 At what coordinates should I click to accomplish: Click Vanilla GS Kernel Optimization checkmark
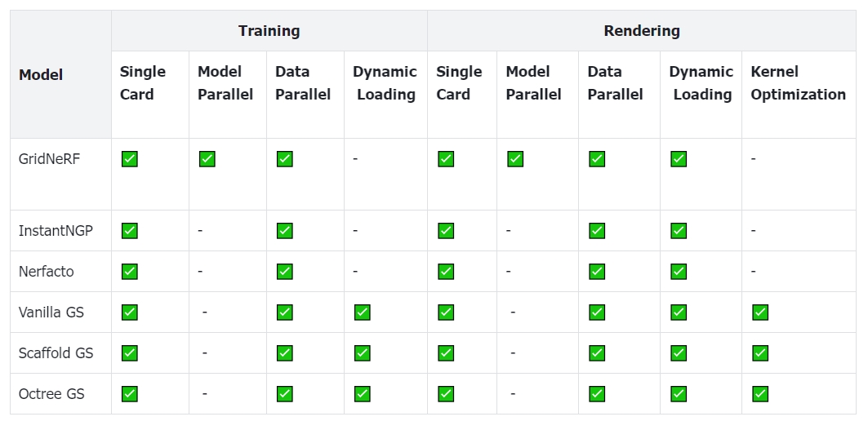point(760,313)
